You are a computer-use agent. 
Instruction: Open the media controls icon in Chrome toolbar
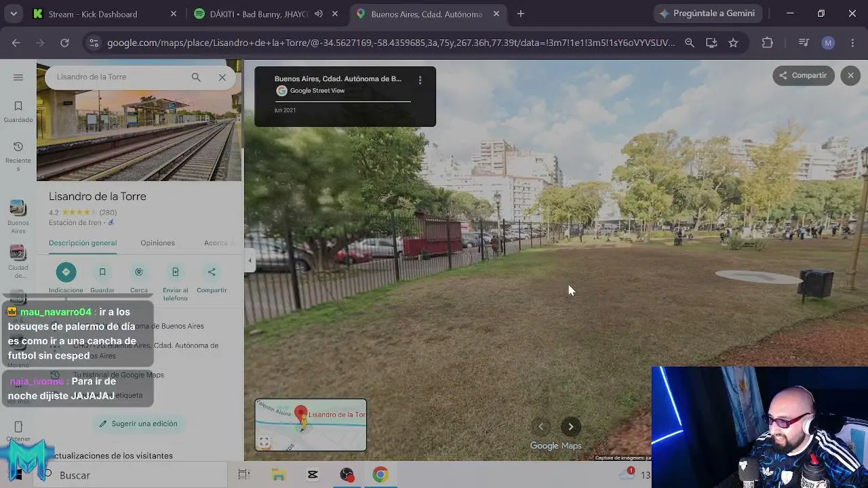tap(804, 43)
